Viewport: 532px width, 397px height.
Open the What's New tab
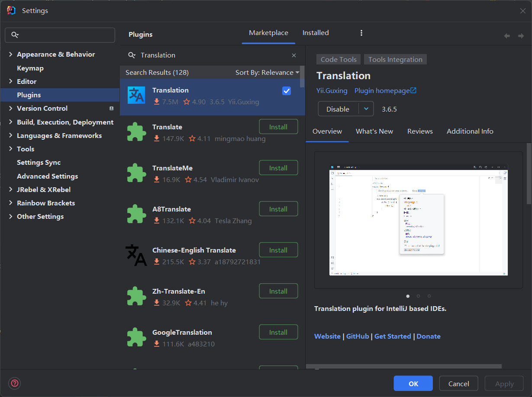374,131
